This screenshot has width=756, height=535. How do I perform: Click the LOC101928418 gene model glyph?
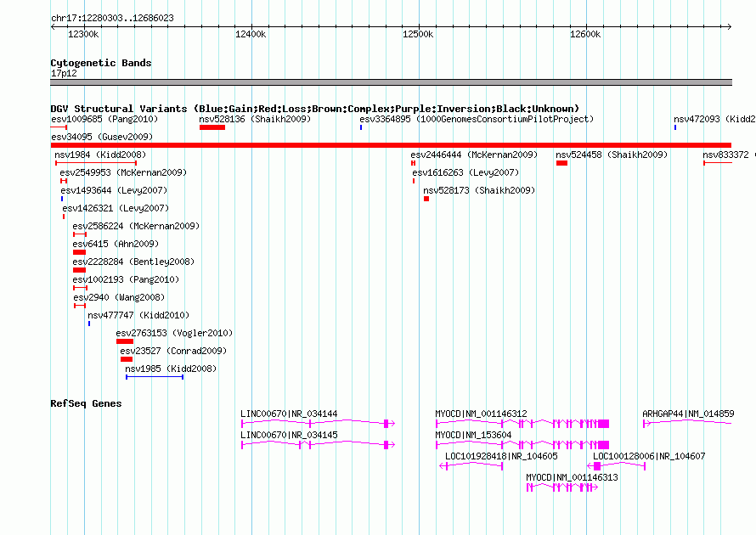(x=471, y=466)
